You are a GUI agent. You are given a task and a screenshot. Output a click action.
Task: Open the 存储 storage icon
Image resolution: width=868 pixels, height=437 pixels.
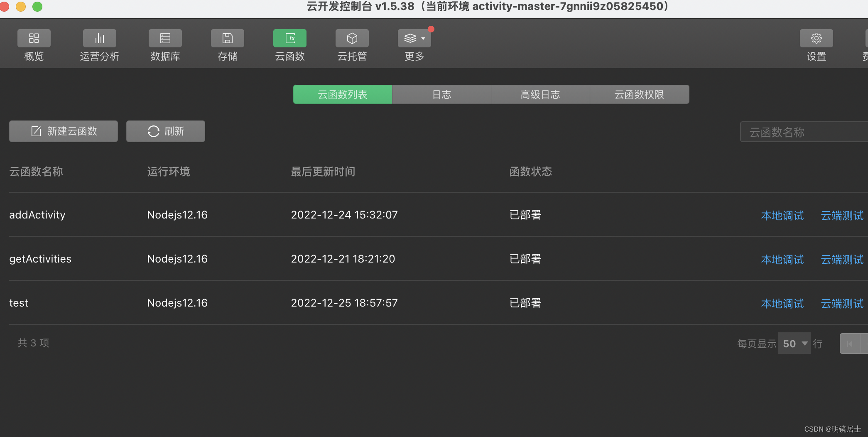point(228,38)
